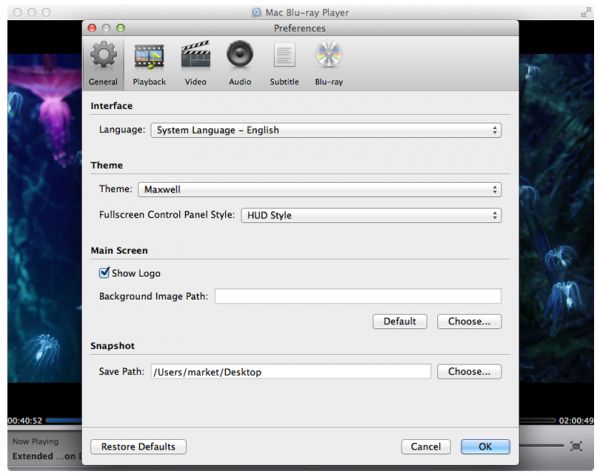
Task: Cancel the Preferences dialog
Action: click(x=426, y=446)
